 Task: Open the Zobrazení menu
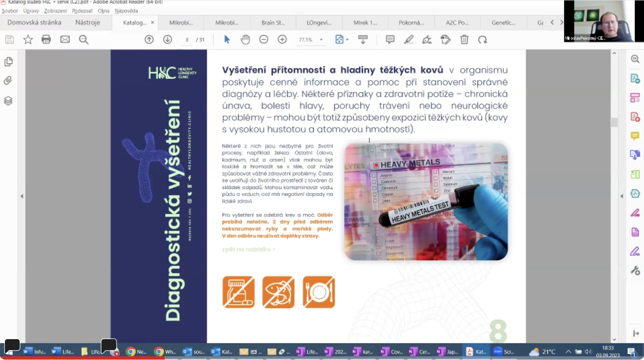(x=55, y=11)
